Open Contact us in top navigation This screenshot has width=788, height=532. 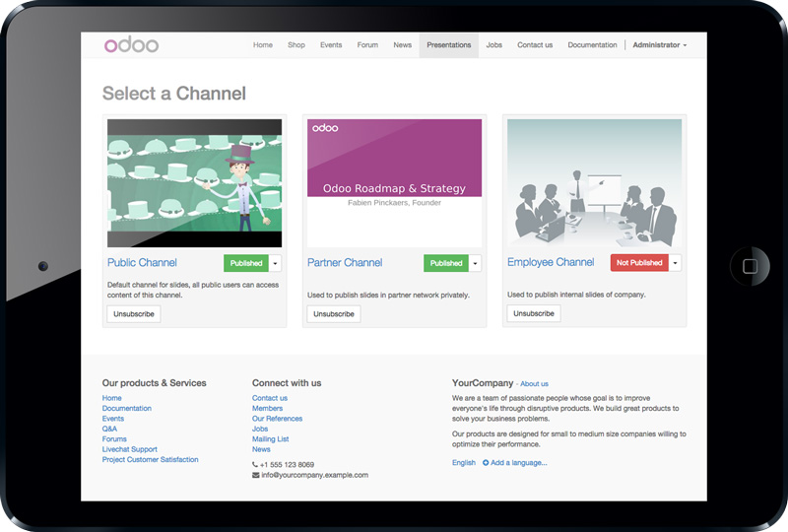(535, 44)
